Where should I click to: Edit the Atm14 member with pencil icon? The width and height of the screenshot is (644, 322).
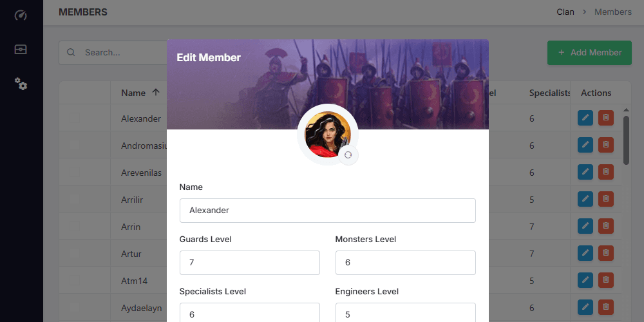(x=585, y=280)
